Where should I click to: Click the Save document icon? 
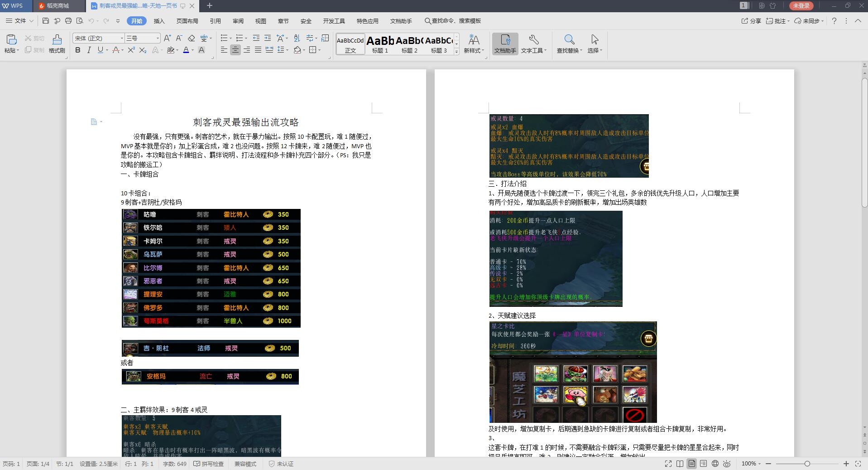tap(45, 21)
